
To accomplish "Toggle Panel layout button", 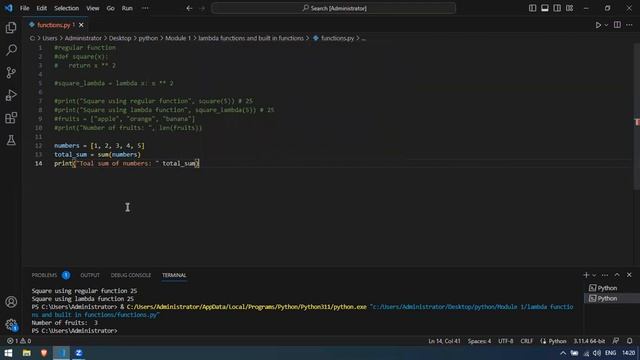I will coord(544,8).
